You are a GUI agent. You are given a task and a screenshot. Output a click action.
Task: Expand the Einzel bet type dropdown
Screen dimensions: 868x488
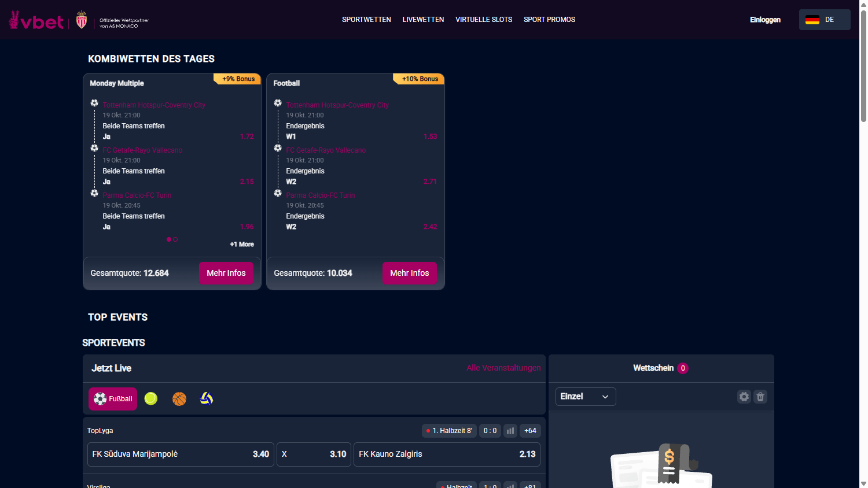pyautogui.click(x=586, y=397)
